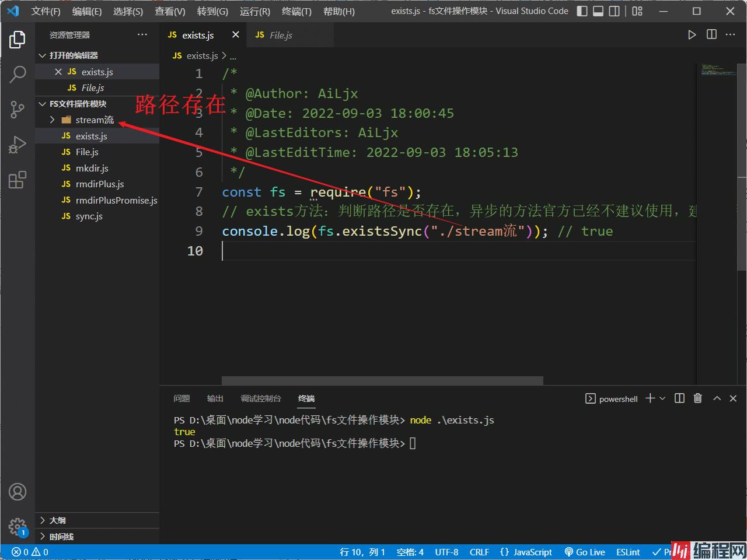Open the 选择(S) menu
747x560 pixels.
point(128,12)
